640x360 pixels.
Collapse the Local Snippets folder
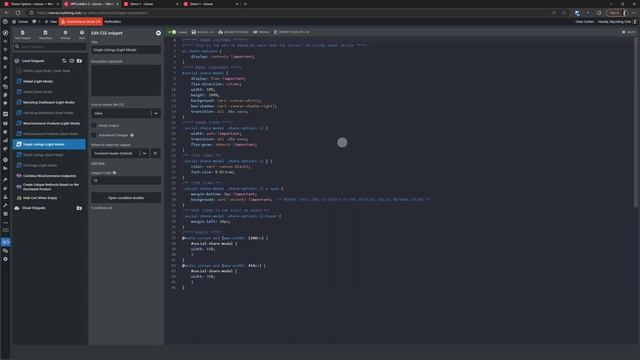pyautogui.click(x=33, y=61)
